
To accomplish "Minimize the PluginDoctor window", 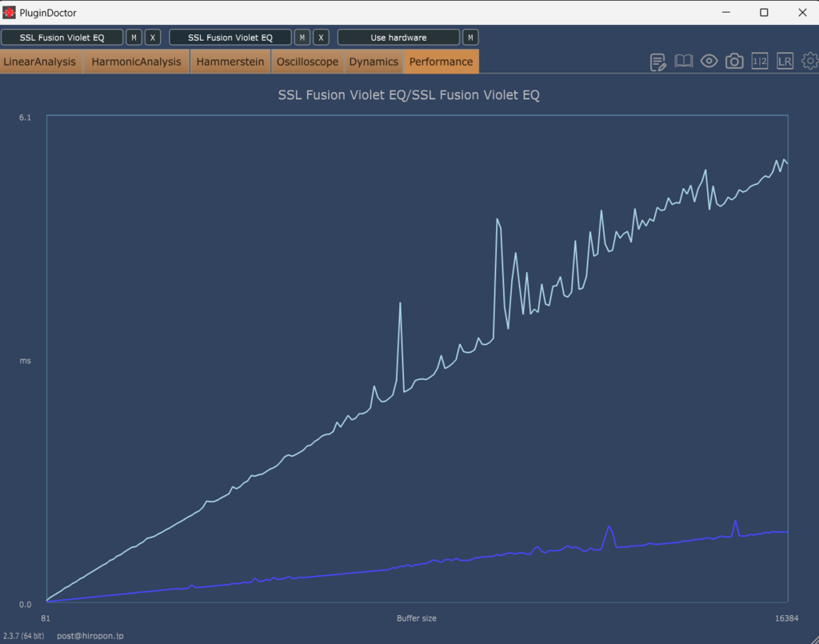I will pyautogui.click(x=726, y=13).
